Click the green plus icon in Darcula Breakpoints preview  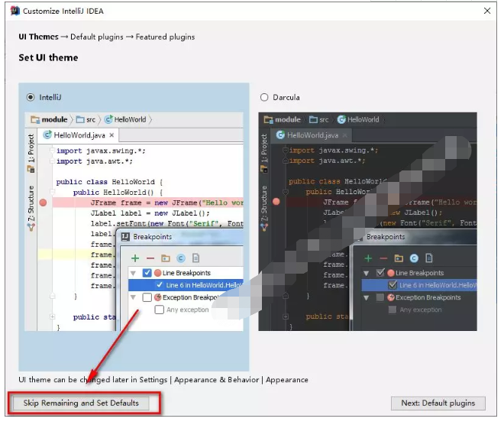click(368, 258)
